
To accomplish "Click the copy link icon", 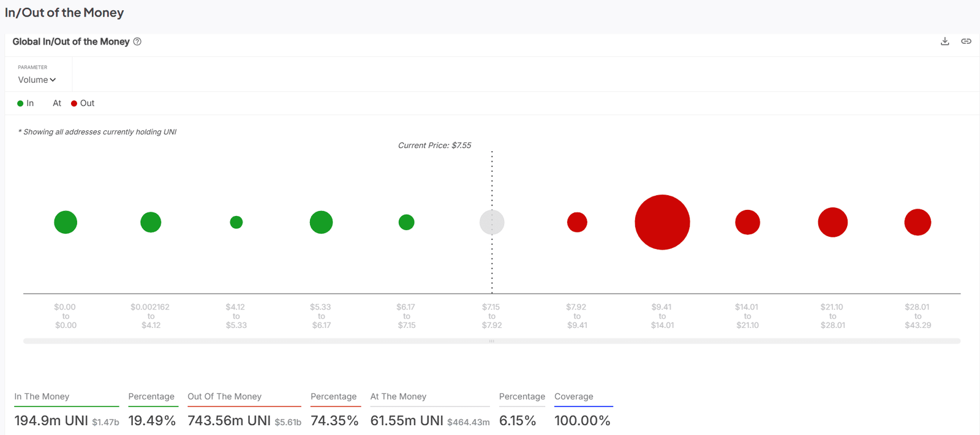I will 966,41.
